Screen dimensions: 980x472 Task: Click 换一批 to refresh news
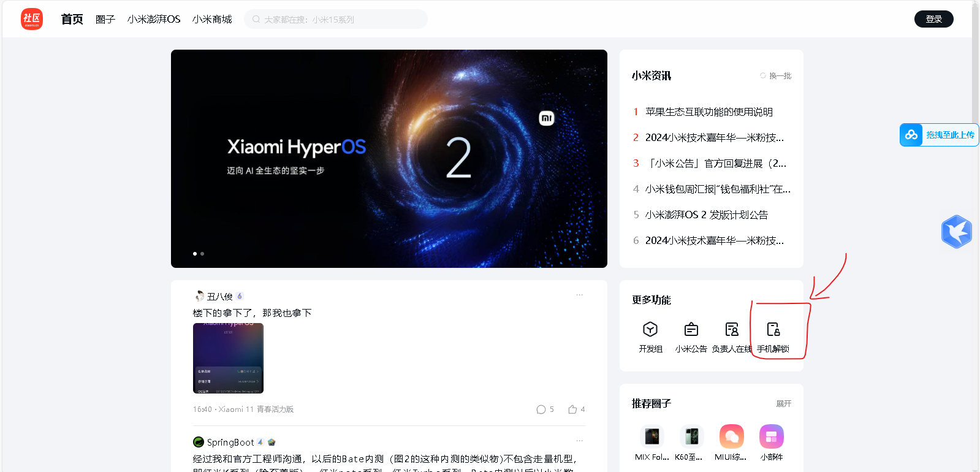click(776, 76)
